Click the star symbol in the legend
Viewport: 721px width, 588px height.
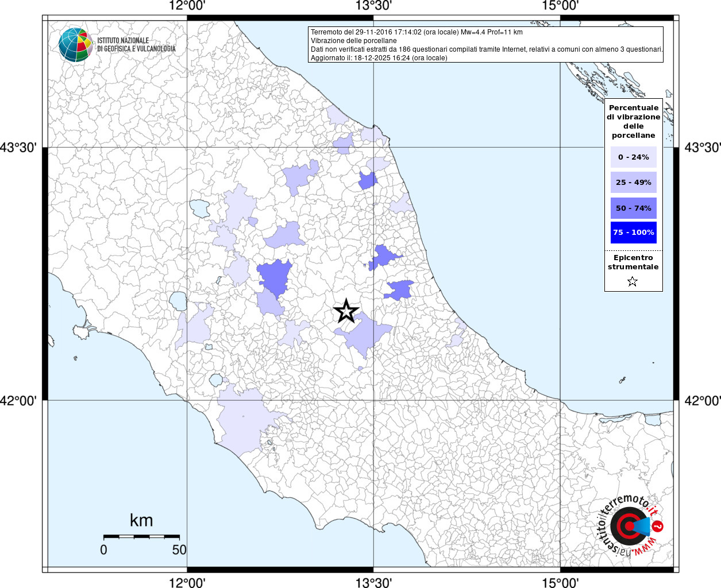point(633,281)
